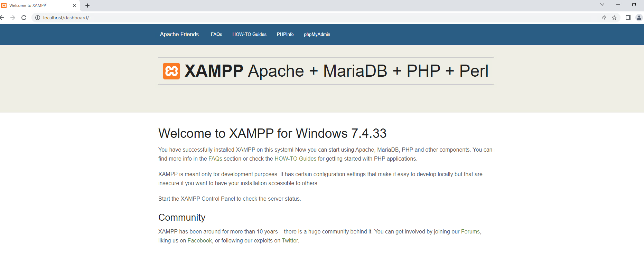Open tab search chevron in title bar

tap(602, 5)
